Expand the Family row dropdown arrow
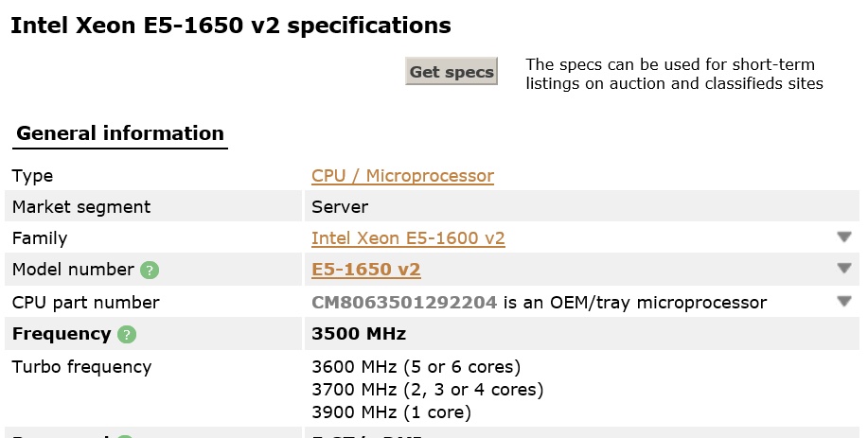This screenshot has width=868, height=438. [844, 237]
